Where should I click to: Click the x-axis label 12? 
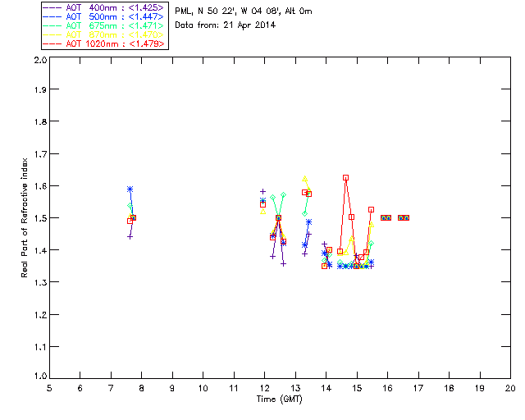click(264, 388)
